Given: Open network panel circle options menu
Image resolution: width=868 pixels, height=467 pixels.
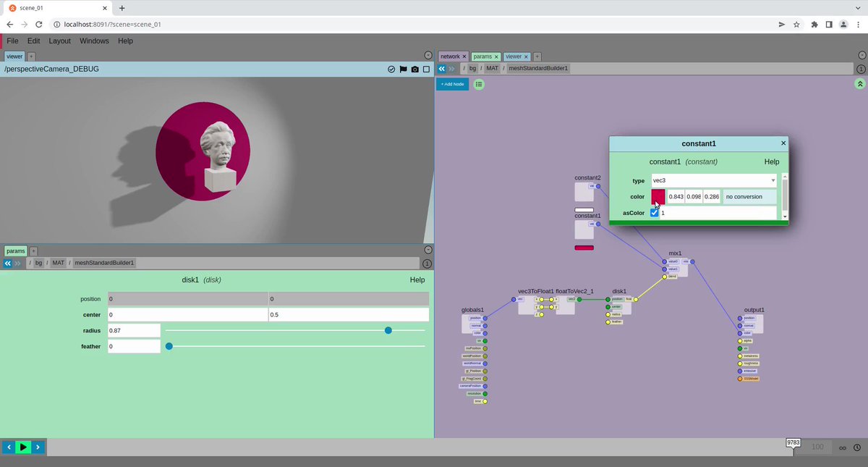Looking at the screenshot, I should (861, 55).
